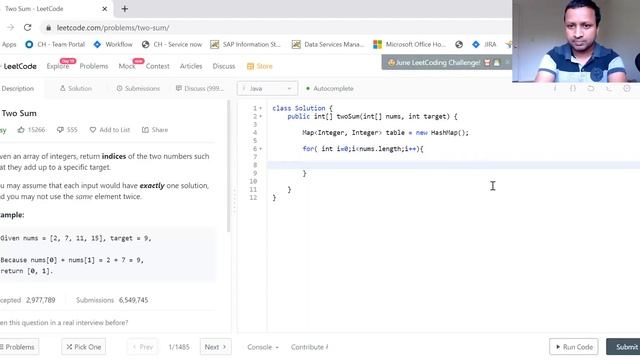The height and width of the screenshot is (360, 640).
Task: Open the Explore menu
Action: (58, 66)
